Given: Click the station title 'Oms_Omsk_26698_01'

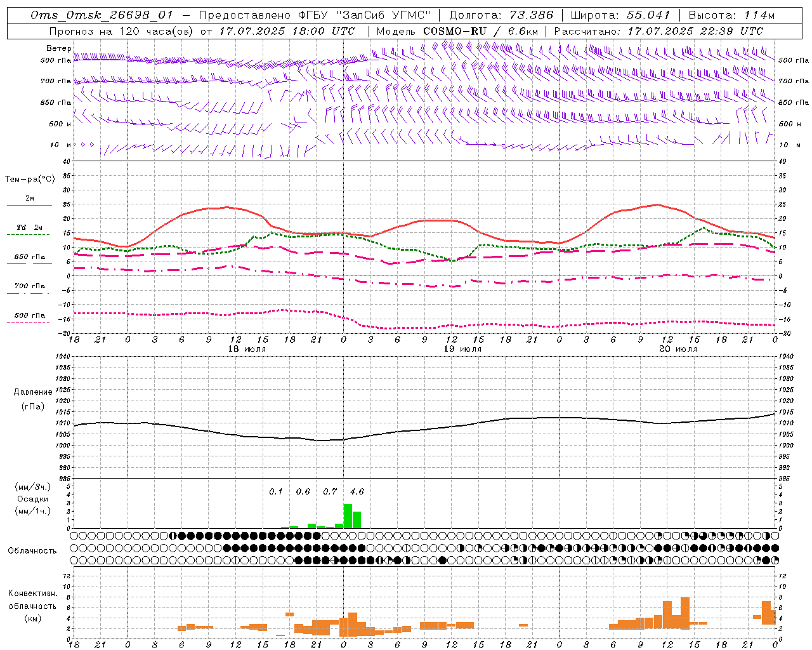Looking at the screenshot, I should (x=101, y=15).
